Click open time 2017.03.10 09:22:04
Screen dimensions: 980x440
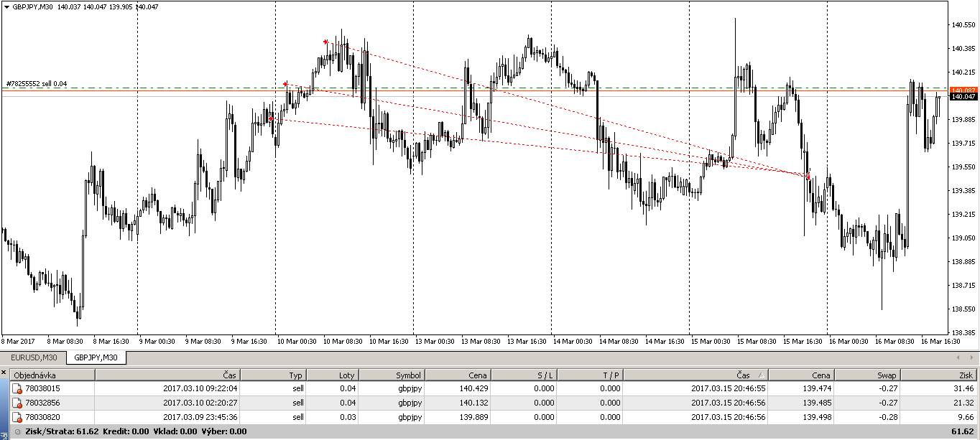200,388
